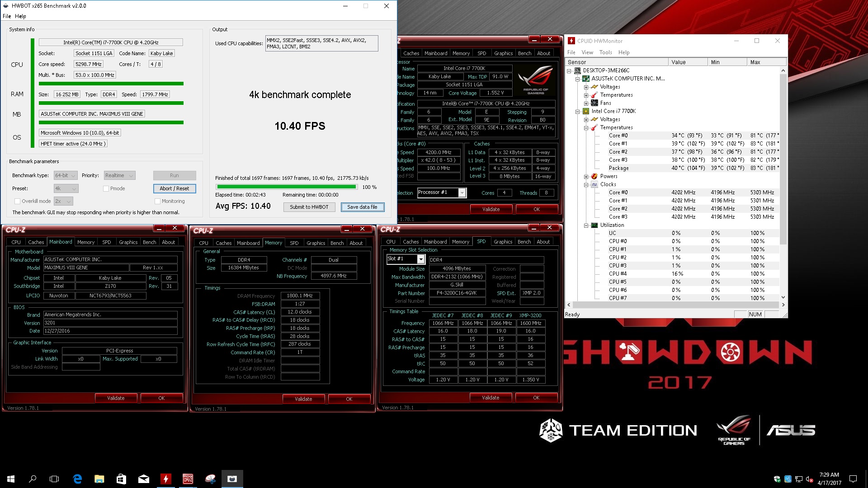Click Submit to HWBOT button
The height and width of the screenshot is (488, 868).
tap(309, 207)
